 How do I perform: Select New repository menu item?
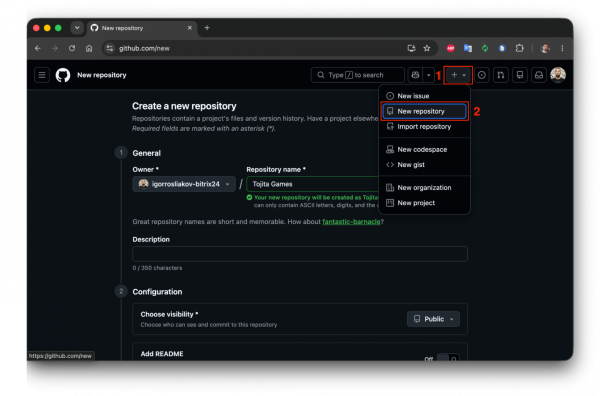point(424,111)
